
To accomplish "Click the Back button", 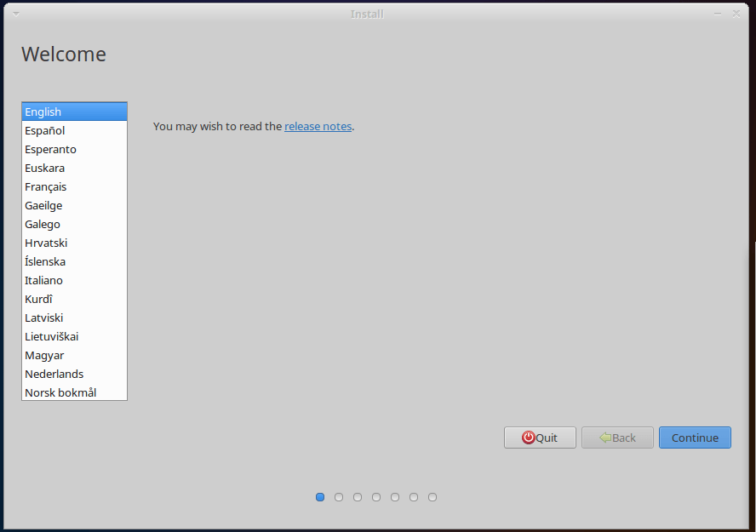I will (x=617, y=438).
